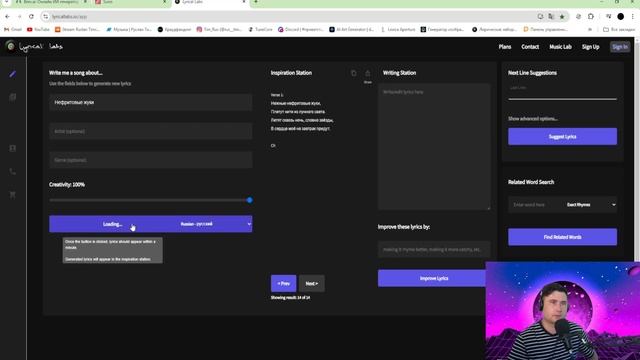This screenshot has width=640, height=360.
Task: Open the Discord bookmark
Action: 301,29
